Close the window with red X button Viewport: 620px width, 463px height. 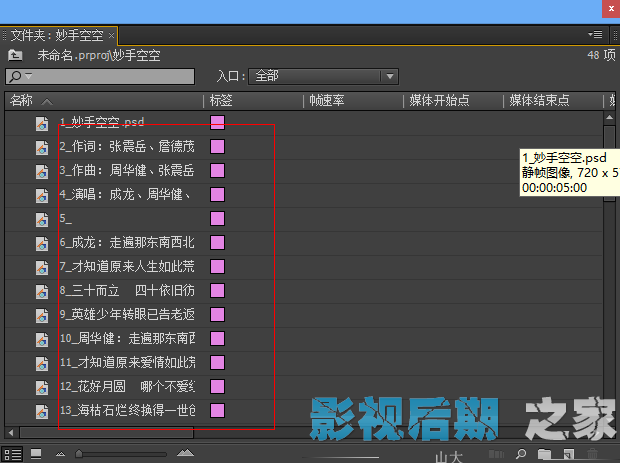click(x=611, y=8)
